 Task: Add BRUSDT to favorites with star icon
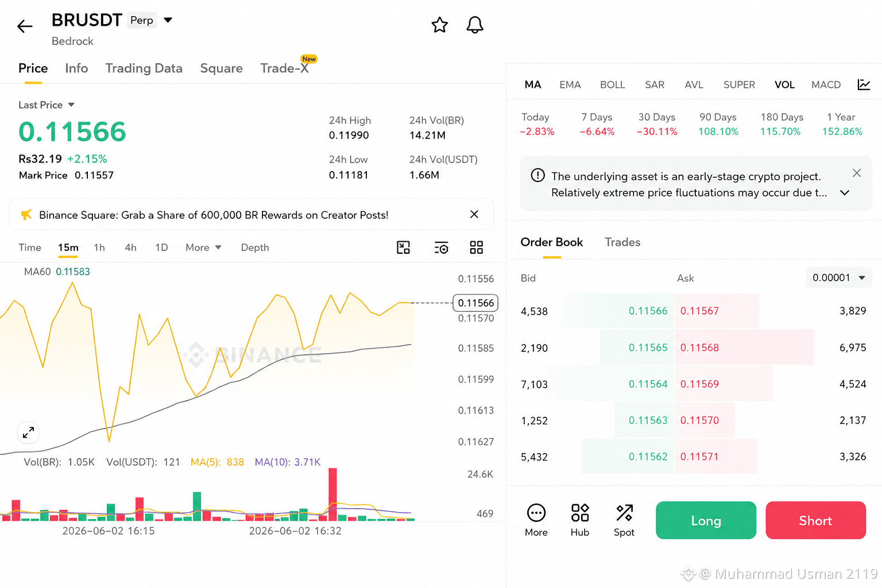coord(439,25)
